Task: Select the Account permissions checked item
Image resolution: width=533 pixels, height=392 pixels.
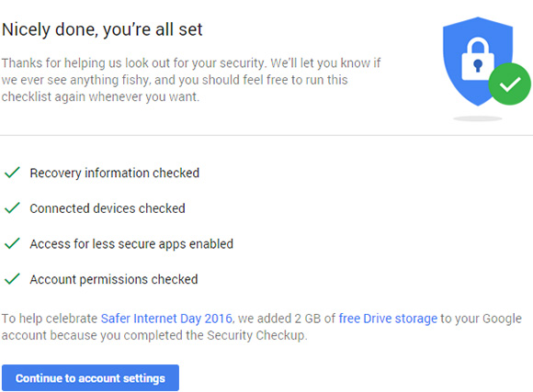Action: [x=114, y=279]
